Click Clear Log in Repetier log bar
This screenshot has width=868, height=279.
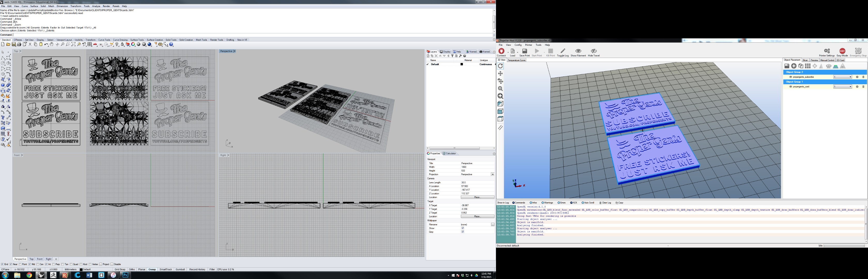coord(605,203)
